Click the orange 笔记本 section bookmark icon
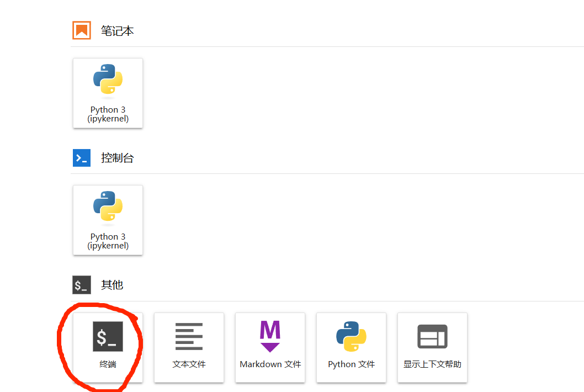Viewport: 584px width, 392px height. 81,30
